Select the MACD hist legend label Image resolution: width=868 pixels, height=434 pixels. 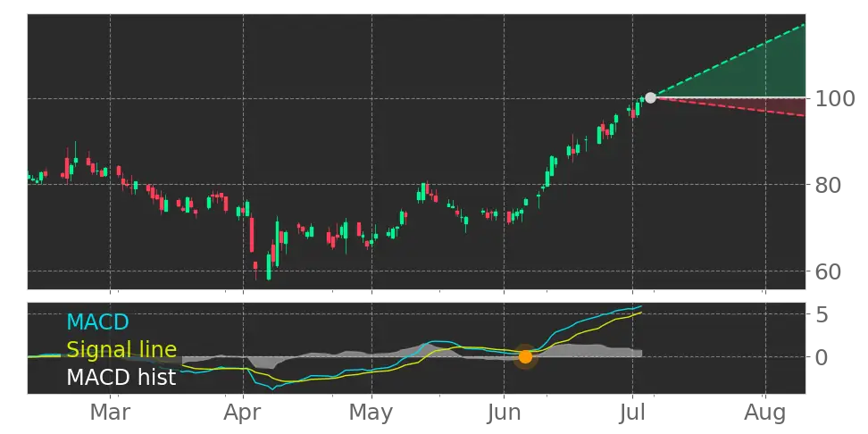tap(121, 378)
